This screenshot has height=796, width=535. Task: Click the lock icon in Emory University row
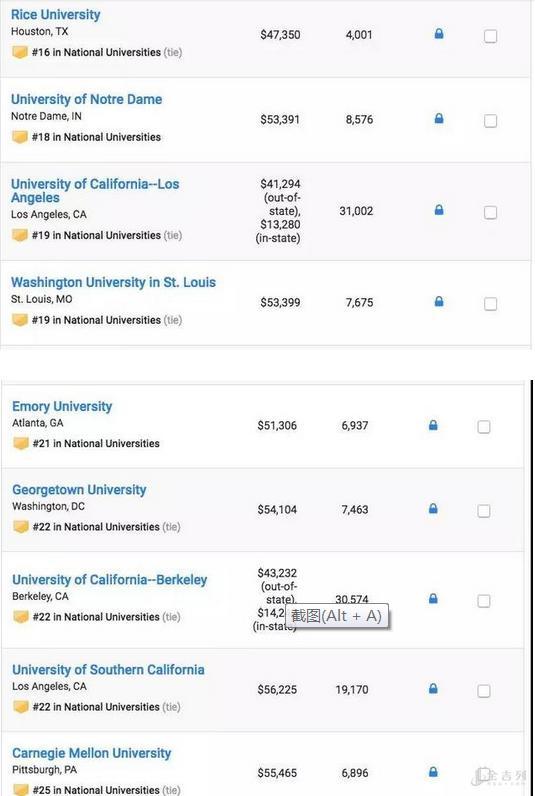pyautogui.click(x=433, y=425)
